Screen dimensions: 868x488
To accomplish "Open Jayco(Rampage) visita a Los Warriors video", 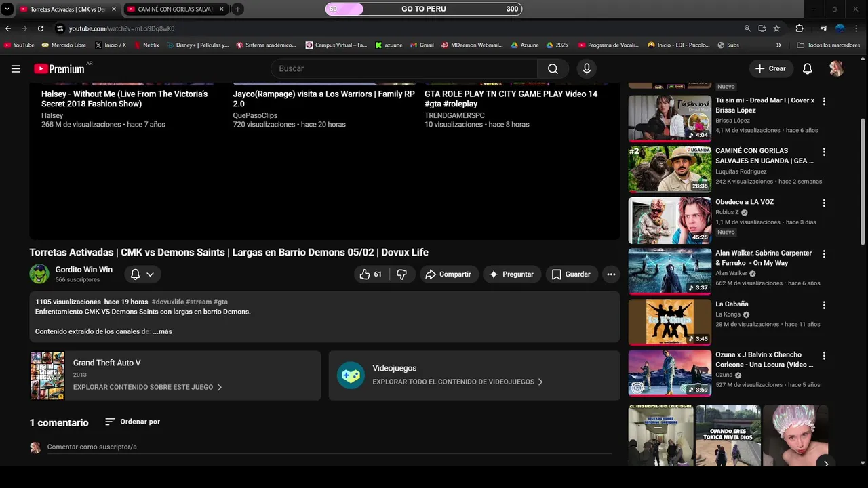I will point(324,99).
